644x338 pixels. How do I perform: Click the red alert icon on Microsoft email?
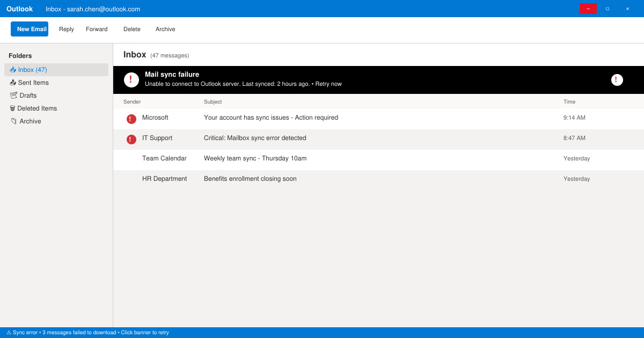tap(131, 119)
